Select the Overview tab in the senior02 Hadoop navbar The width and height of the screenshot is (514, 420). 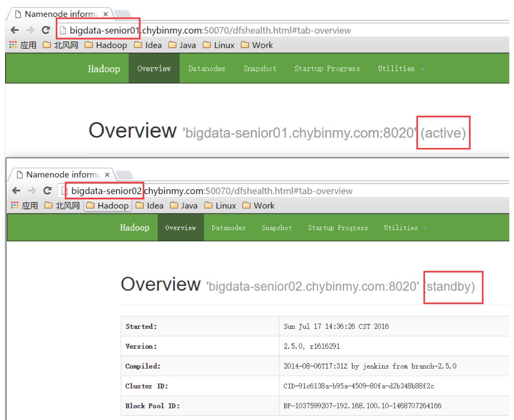181,228
